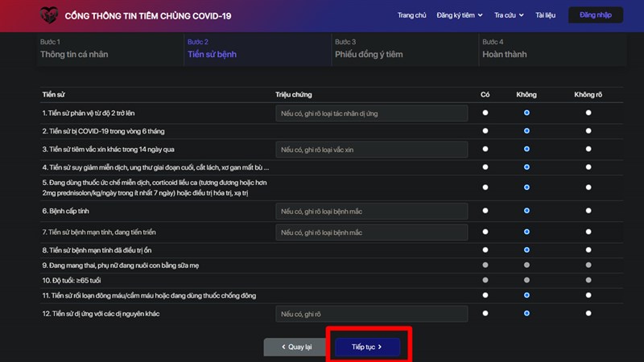Select step Bước 2 Tiền sử bệnh

coord(258,49)
